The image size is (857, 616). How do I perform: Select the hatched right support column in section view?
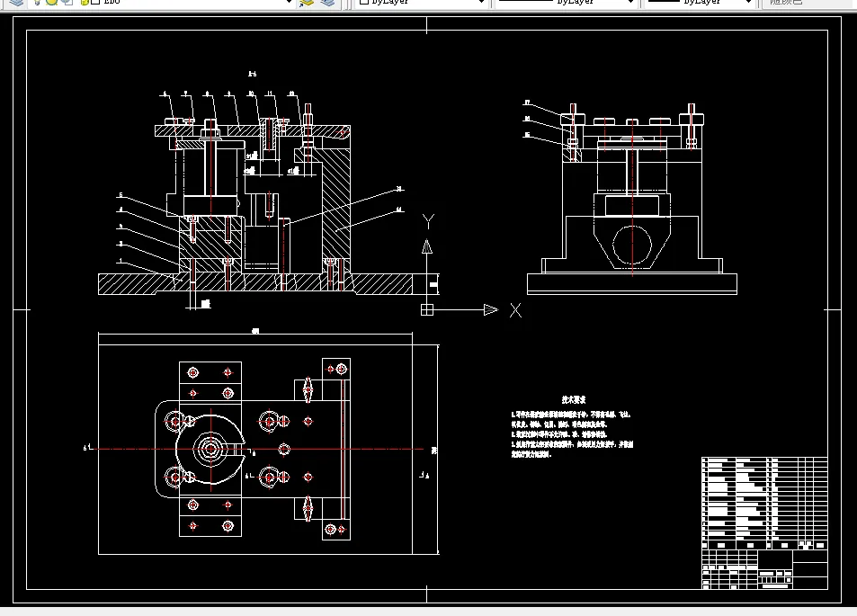pos(335,205)
